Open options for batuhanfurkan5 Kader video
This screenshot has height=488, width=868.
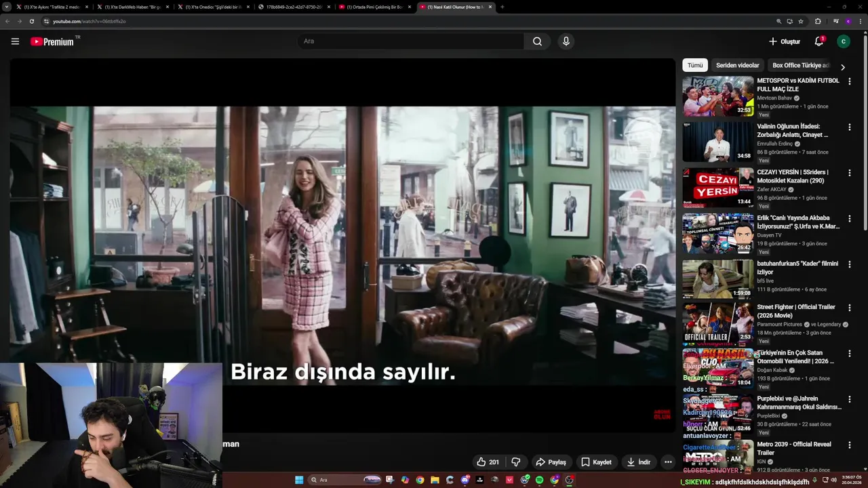pyautogui.click(x=849, y=264)
